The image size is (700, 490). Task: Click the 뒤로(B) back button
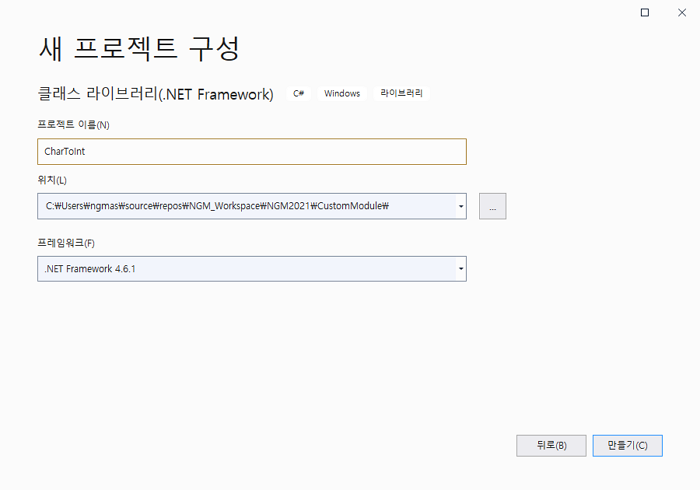pyautogui.click(x=551, y=445)
